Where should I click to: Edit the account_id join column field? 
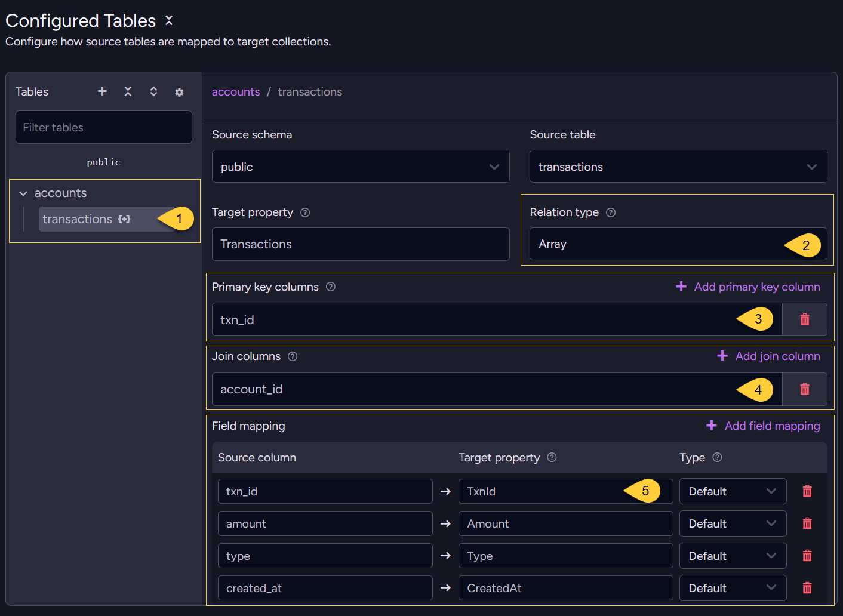point(497,389)
